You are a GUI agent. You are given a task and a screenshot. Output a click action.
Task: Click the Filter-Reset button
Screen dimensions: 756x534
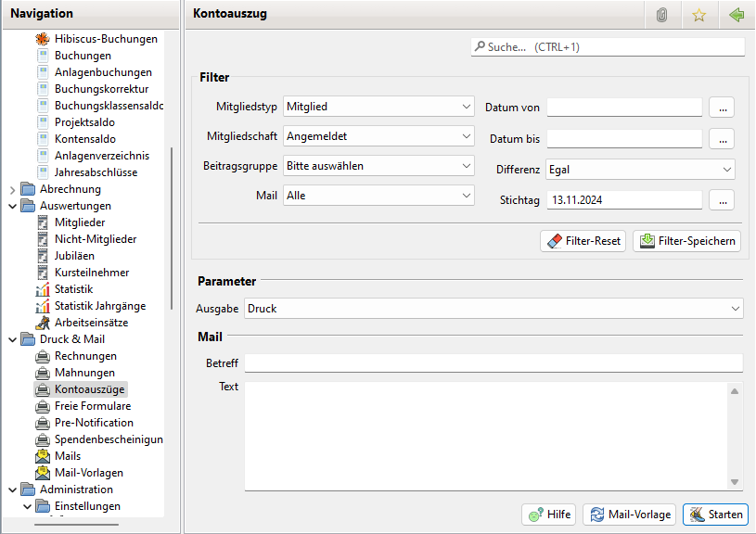pos(583,241)
